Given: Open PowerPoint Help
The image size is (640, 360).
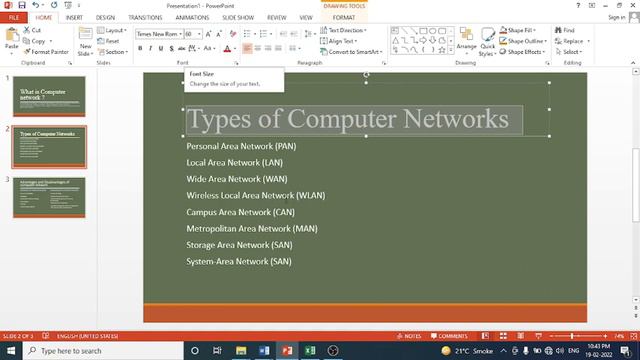Looking at the screenshot, I should [x=578, y=5].
